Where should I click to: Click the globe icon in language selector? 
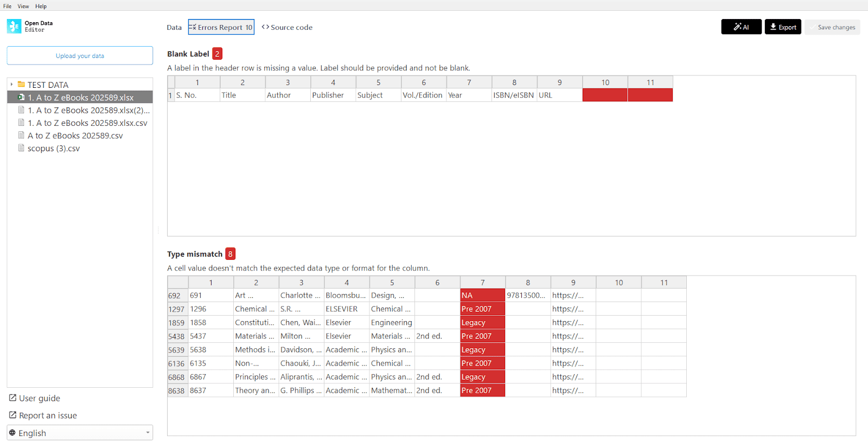coord(12,433)
